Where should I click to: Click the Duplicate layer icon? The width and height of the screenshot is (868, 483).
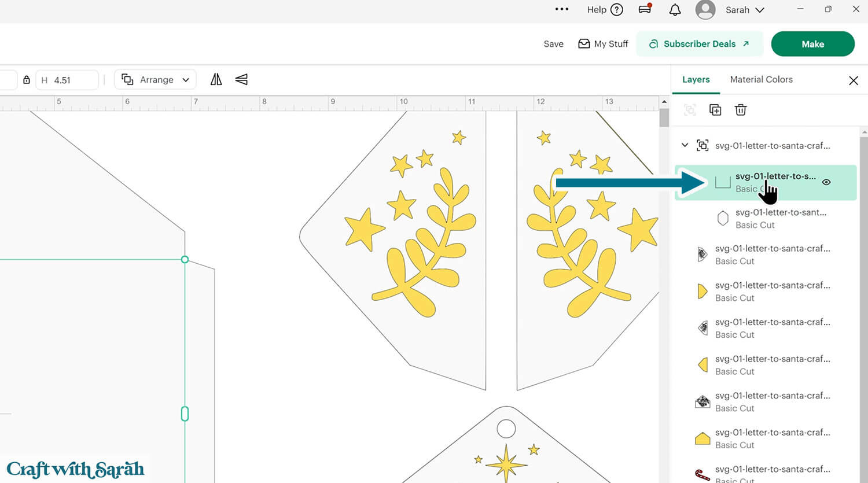point(715,110)
